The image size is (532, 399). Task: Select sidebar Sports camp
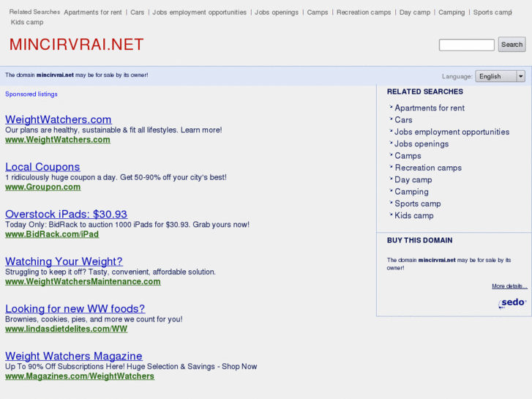tap(418, 204)
